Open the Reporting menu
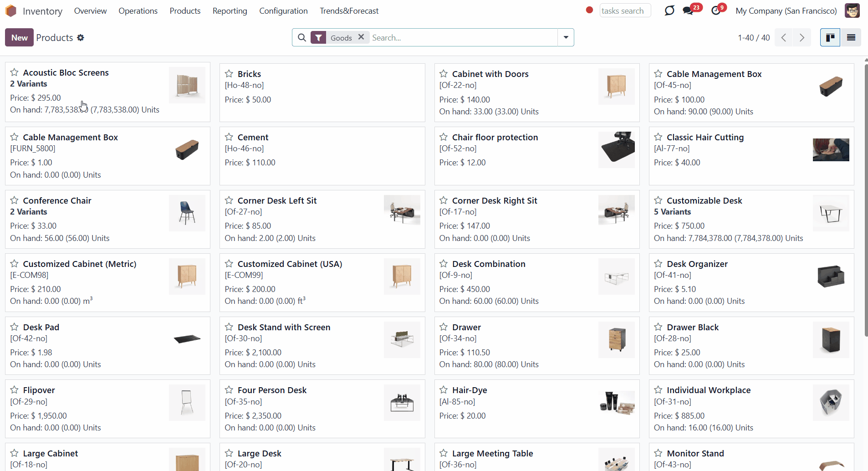 coord(230,10)
